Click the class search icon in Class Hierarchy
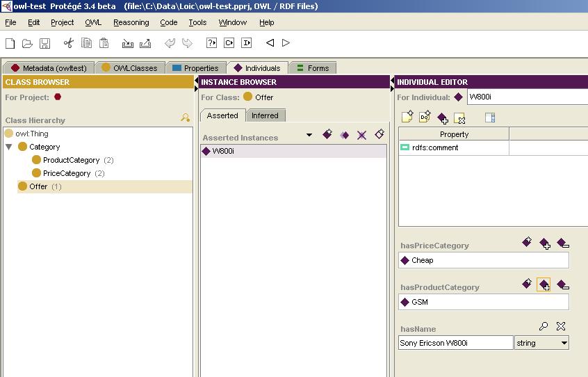588x377 pixels. click(186, 118)
